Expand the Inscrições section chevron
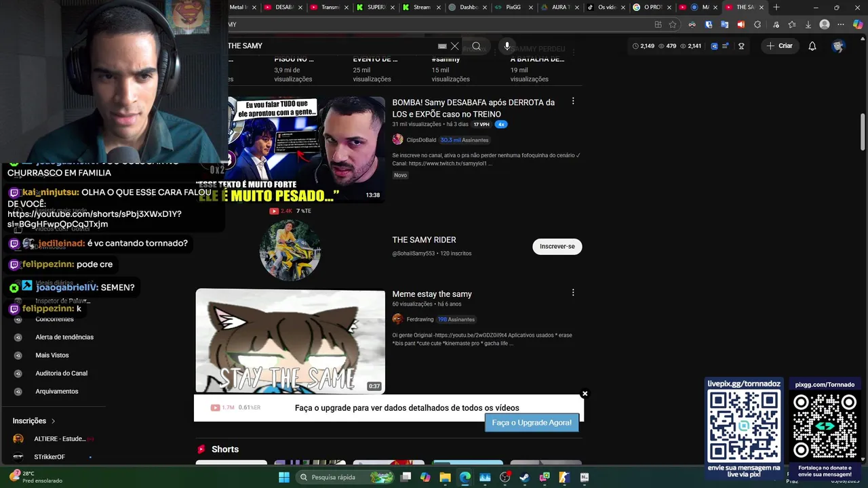Image resolution: width=868 pixels, height=488 pixels. tap(53, 421)
